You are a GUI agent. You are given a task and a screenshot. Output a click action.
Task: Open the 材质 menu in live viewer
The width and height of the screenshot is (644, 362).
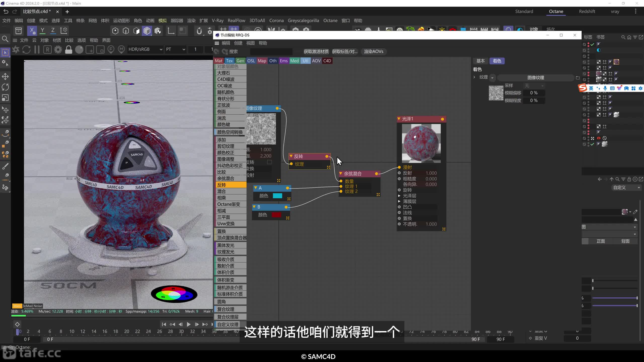tap(57, 40)
